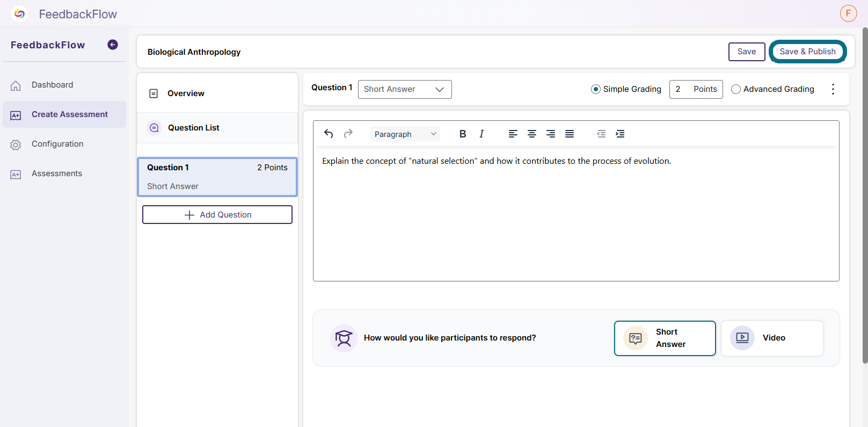
Task: Click the plus icon in Add Question
Action: click(x=189, y=215)
